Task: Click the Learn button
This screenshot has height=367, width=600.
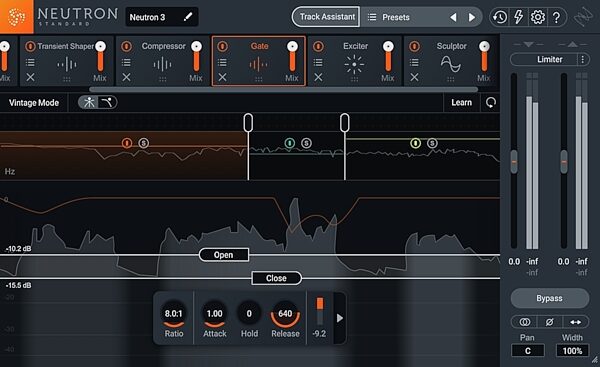Action: point(461,103)
